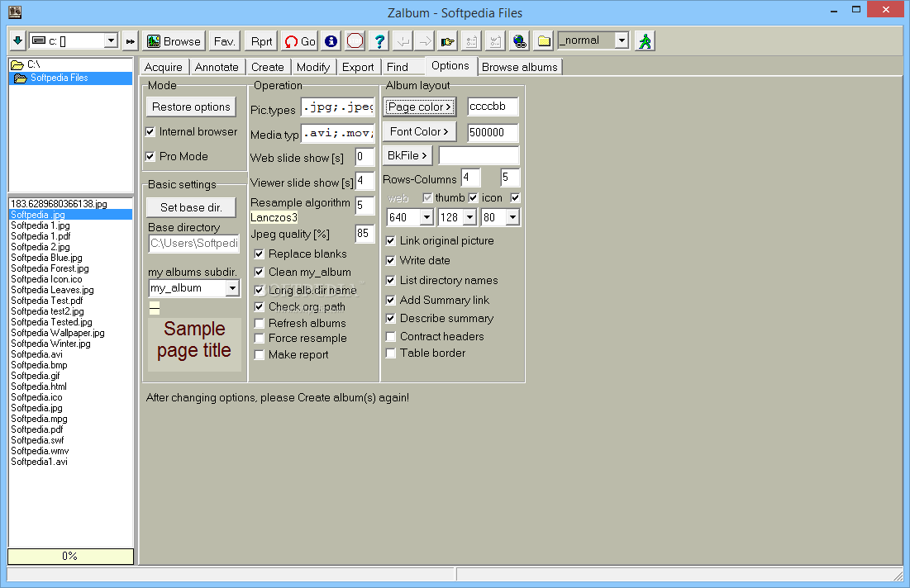Open the 128 thumb size dropdown

470,217
